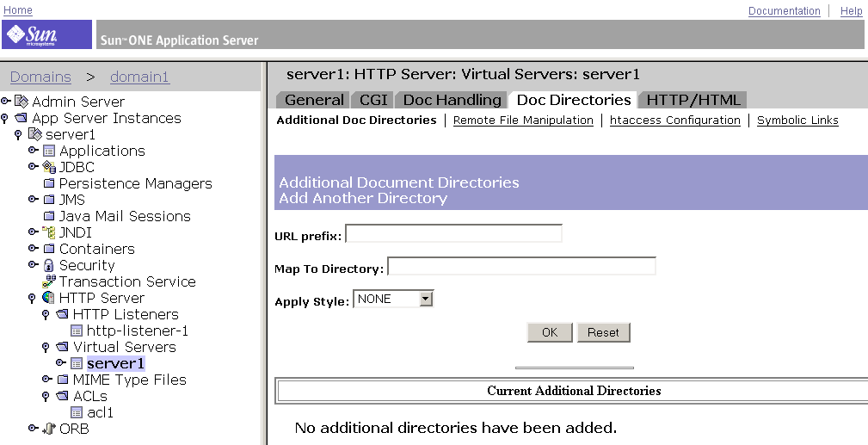Expand the ORB node
This screenshot has height=445, width=868.
(34, 428)
